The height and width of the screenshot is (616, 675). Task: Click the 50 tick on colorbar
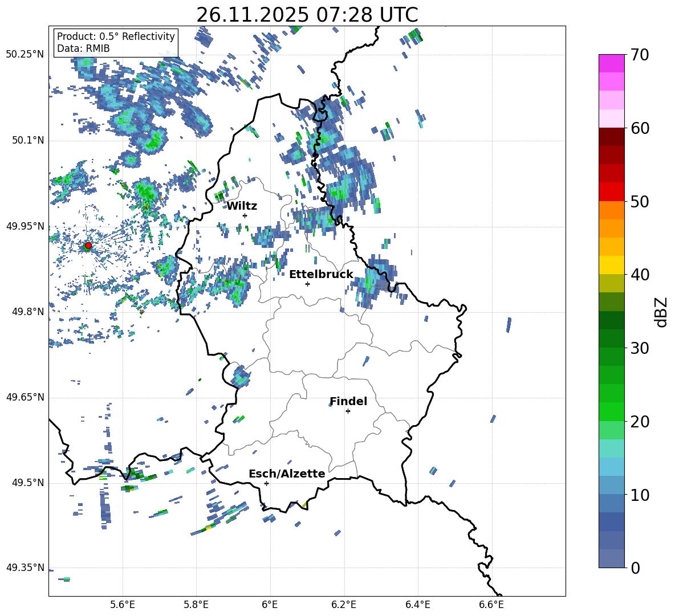639,201
